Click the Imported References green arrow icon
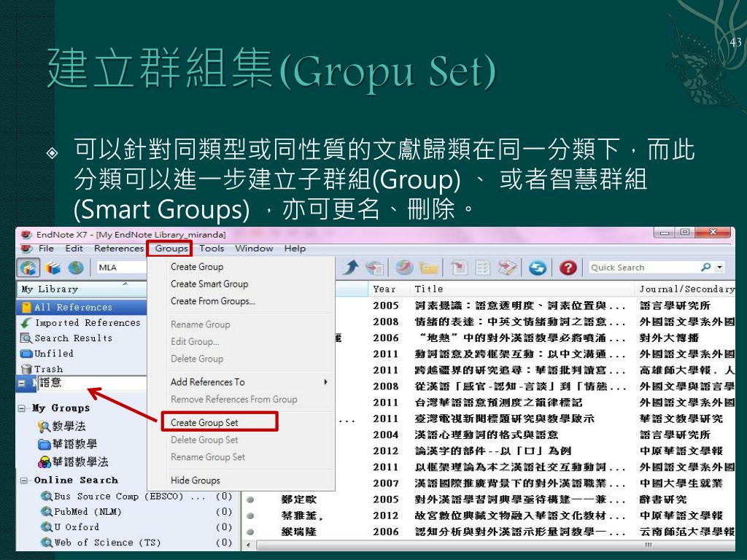The height and width of the screenshot is (560, 747). click(x=26, y=322)
